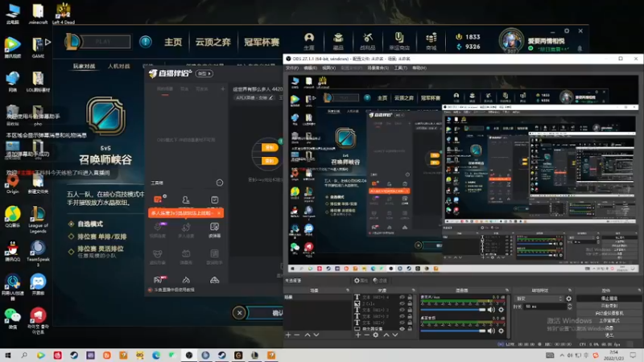Mute the first OBS mixer channel speaker
The image size is (644, 362).
point(491,310)
